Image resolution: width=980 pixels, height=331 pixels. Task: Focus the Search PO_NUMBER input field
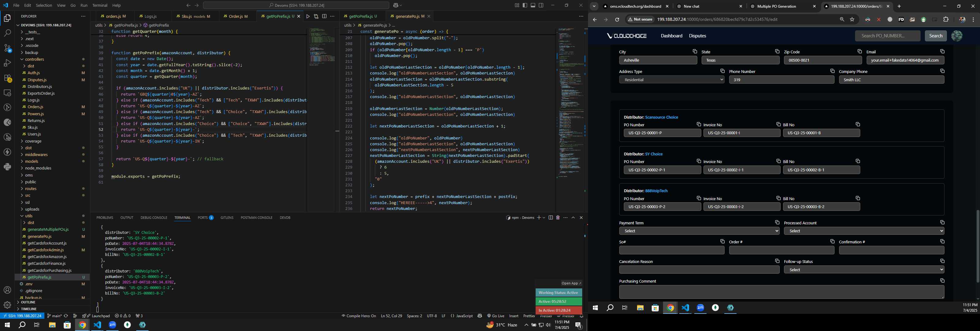[888, 36]
